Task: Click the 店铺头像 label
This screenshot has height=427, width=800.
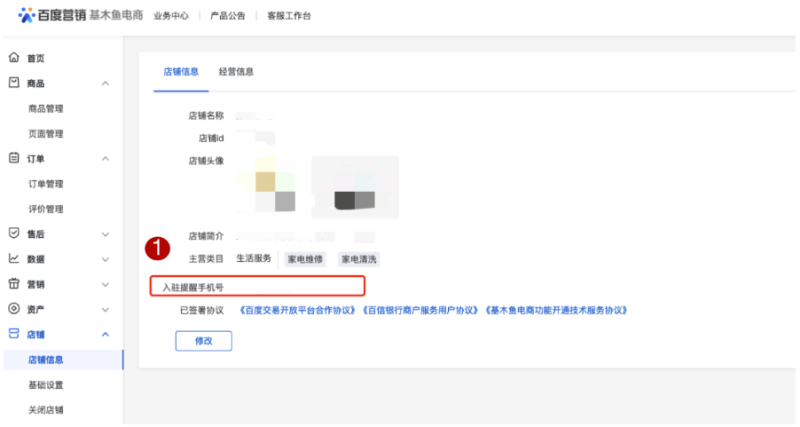Action: click(206, 161)
